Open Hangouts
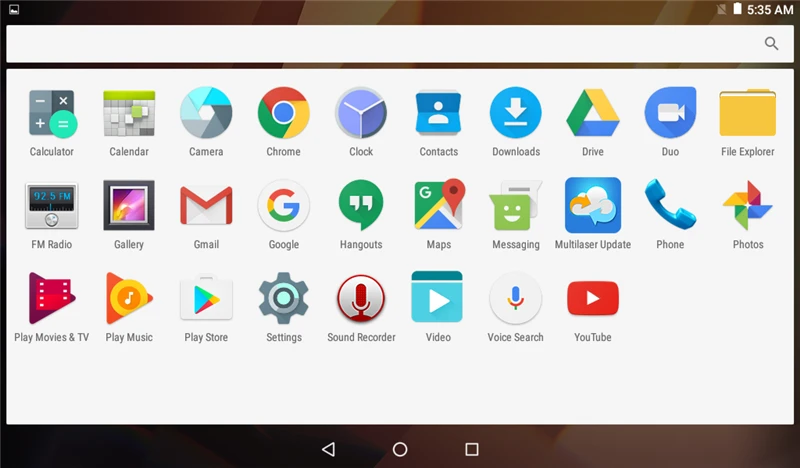 click(x=361, y=206)
